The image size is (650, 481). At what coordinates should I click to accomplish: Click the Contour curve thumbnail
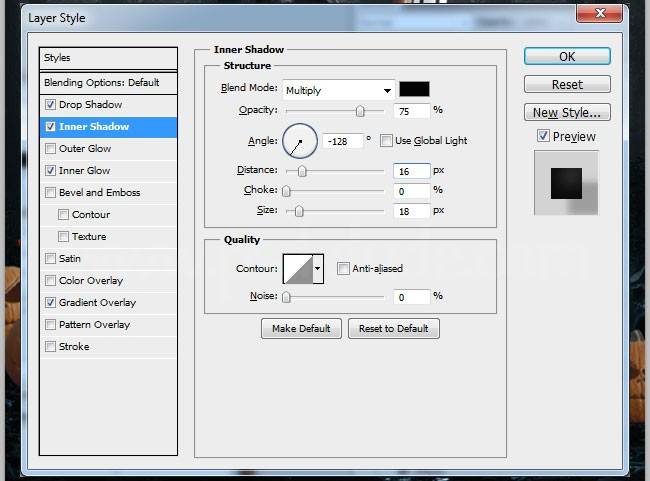[x=298, y=268]
